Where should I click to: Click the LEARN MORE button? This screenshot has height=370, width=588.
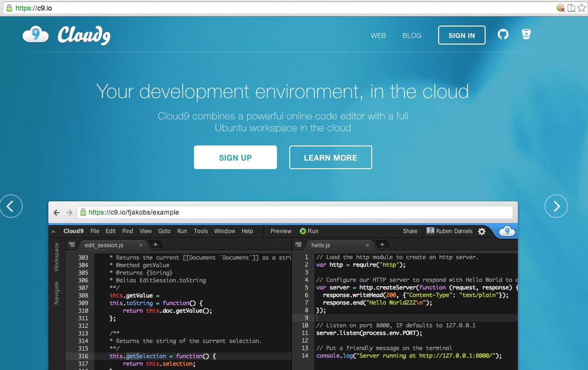pos(331,158)
